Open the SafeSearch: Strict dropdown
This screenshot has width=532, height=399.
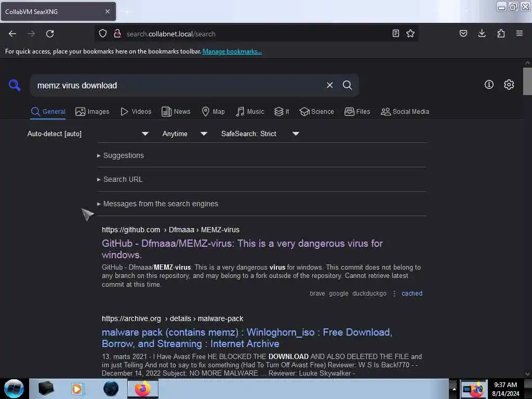(260, 134)
